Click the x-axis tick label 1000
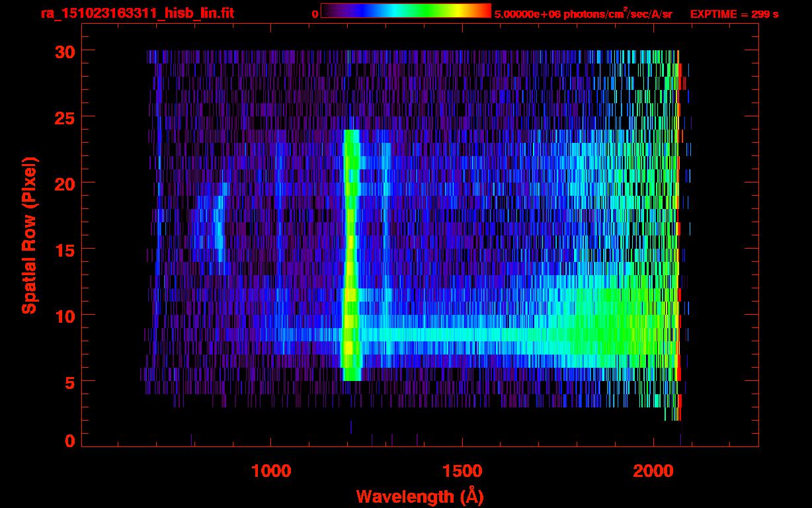 (271, 471)
